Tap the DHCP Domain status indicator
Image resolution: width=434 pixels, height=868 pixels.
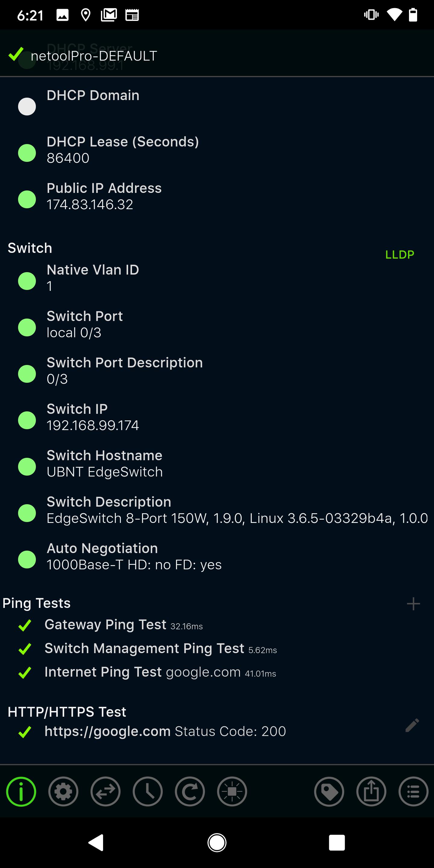27,106
